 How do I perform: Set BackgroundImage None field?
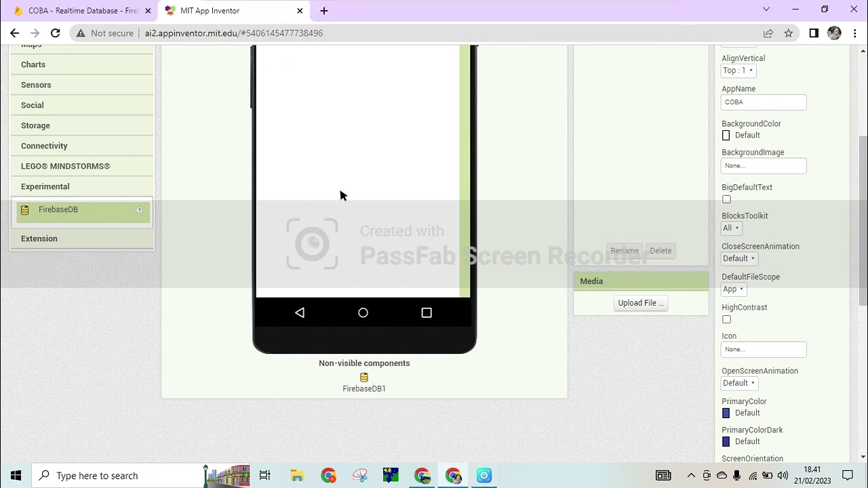tap(764, 166)
